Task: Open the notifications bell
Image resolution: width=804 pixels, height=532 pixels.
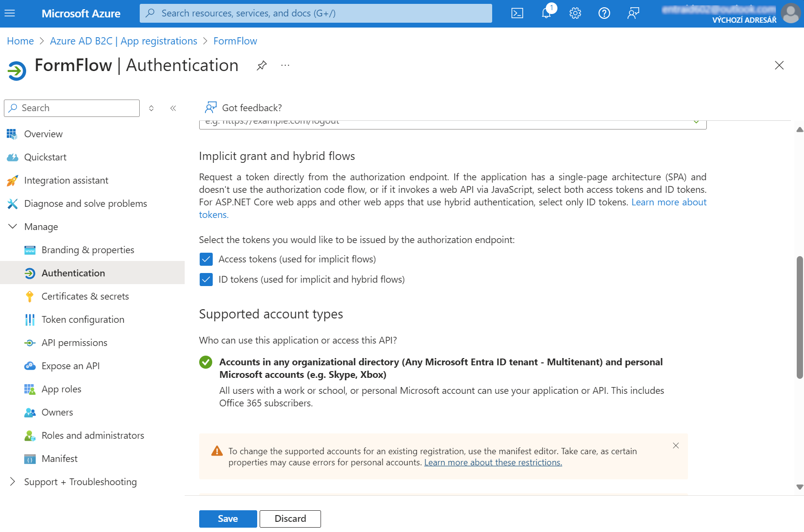Action: coord(546,13)
